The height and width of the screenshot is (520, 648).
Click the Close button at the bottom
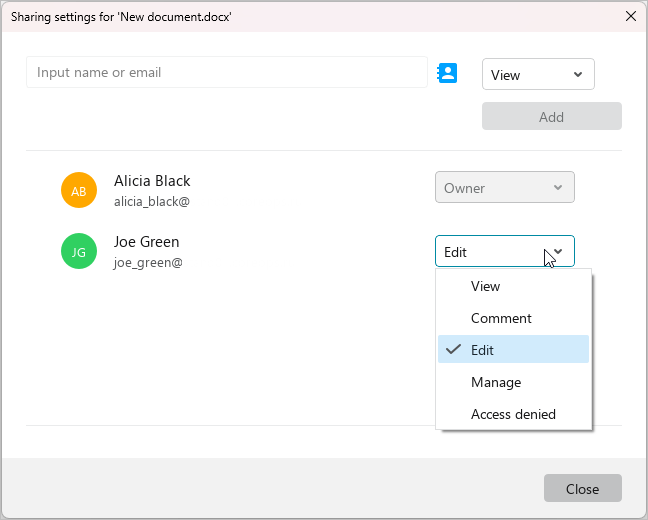pos(583,489)
